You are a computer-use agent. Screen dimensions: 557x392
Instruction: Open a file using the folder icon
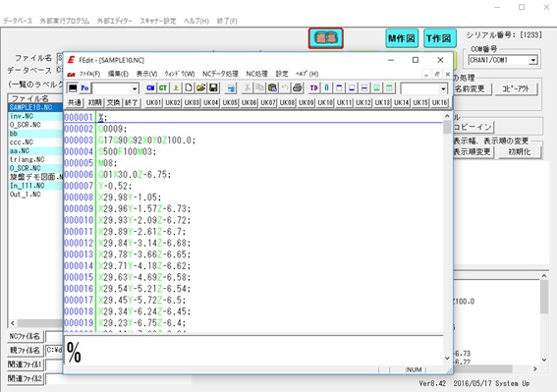click(x=201, y=87)
